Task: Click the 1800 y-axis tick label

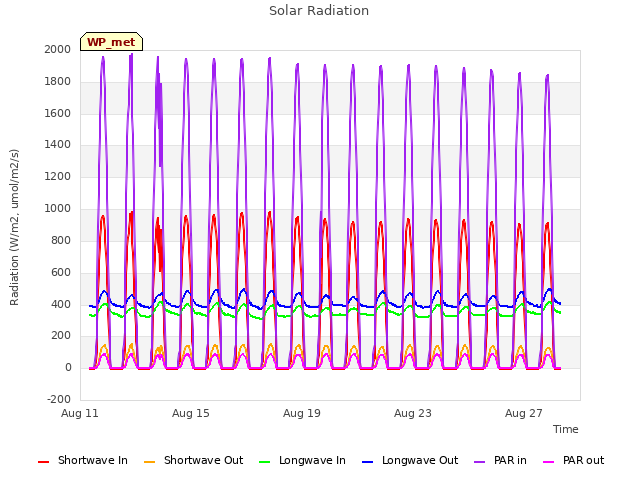Action: (58, 81)
